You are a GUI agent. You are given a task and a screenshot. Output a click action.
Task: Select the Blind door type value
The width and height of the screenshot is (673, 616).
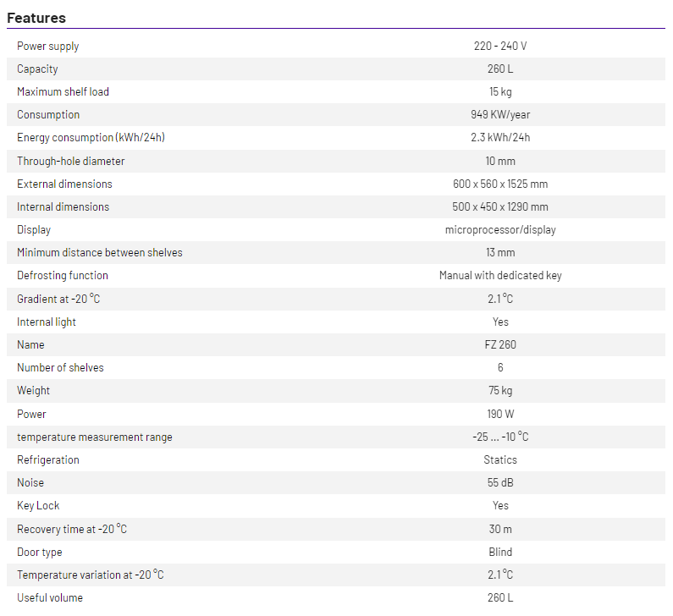[500, 552]
